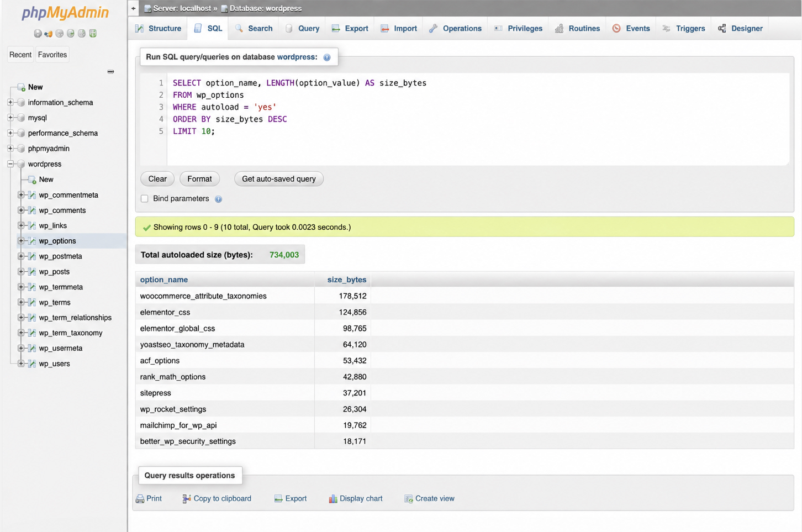Switch to the Structure tab
Image resolution: width=802 pixels, height=532 pixels.
[159, 28]
